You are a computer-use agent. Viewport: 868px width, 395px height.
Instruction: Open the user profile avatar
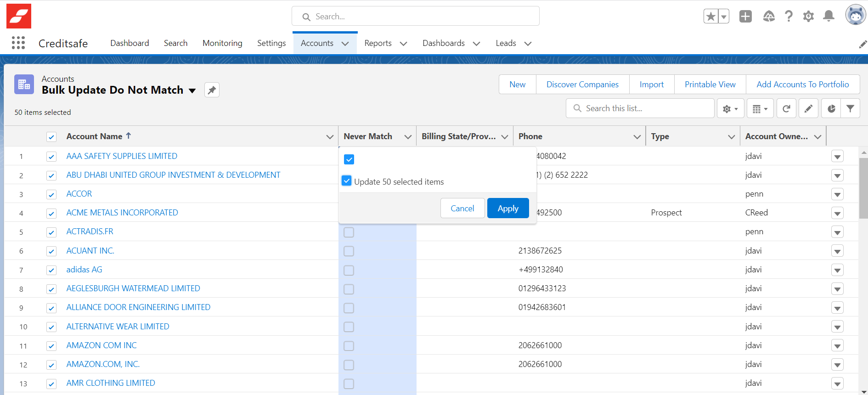pos(855,15)
